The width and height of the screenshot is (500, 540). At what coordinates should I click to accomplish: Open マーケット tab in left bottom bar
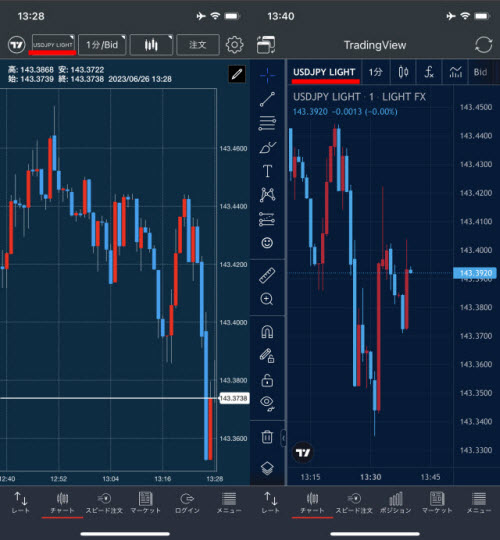(x=146, y=503)
